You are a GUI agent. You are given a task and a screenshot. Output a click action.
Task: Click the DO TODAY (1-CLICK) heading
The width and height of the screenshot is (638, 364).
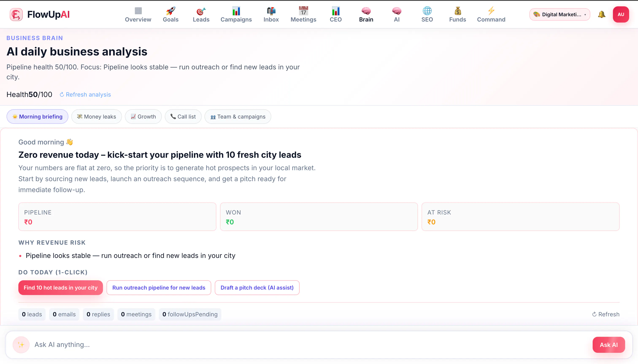53,272
